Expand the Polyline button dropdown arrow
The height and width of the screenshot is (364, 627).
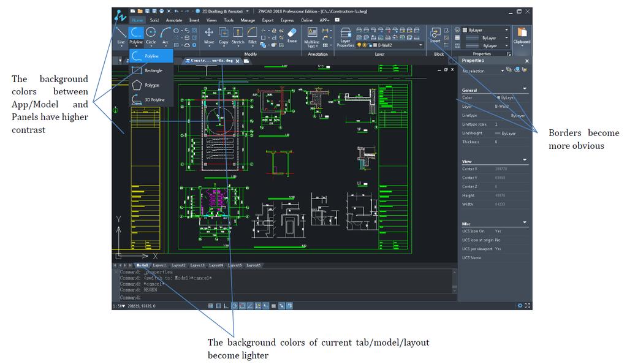coord(136,47)
